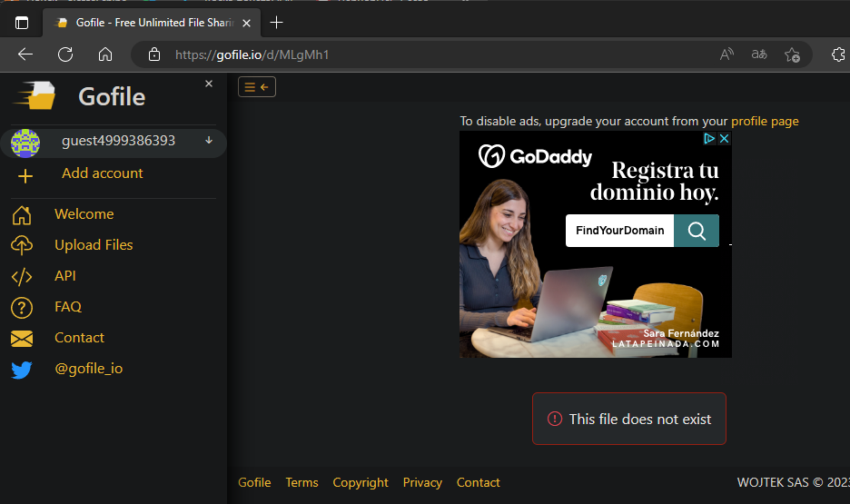
Task: Click the 'This file does not exist' message
Action: pyautogui.click(x=639, y=420)
